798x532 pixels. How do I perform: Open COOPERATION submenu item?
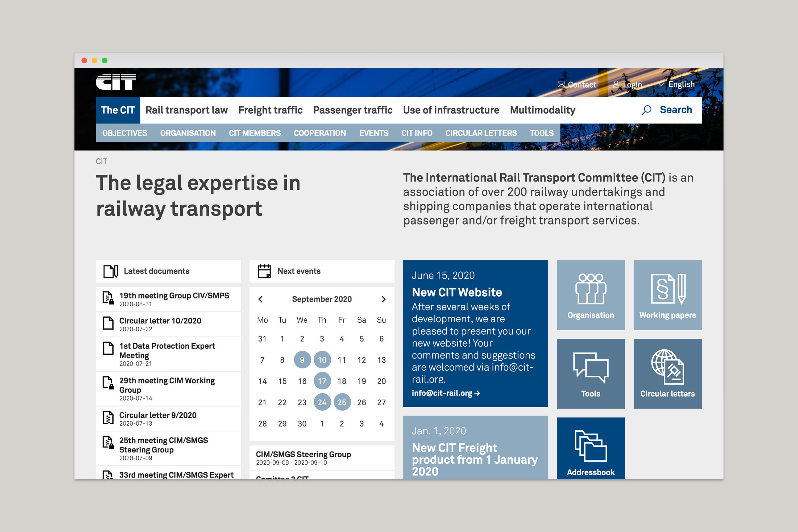coord(320,133)
